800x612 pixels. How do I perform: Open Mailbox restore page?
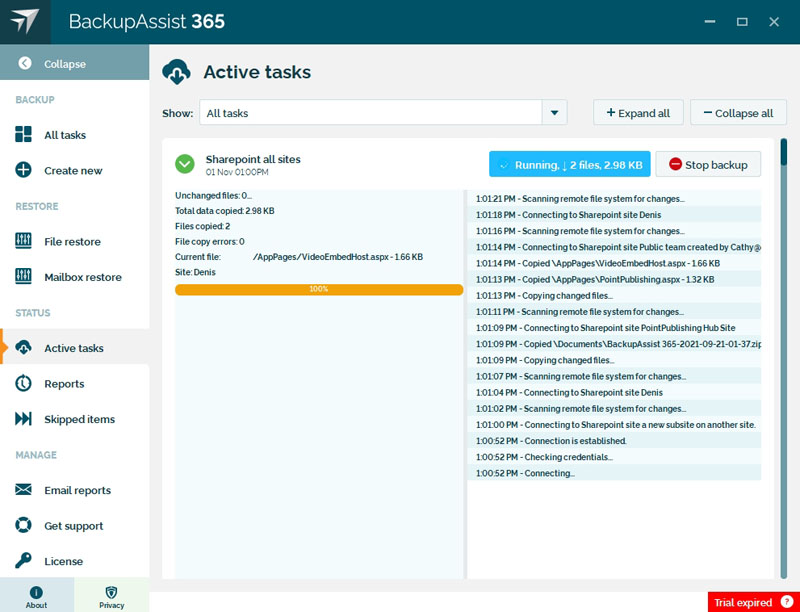[74, 277]
